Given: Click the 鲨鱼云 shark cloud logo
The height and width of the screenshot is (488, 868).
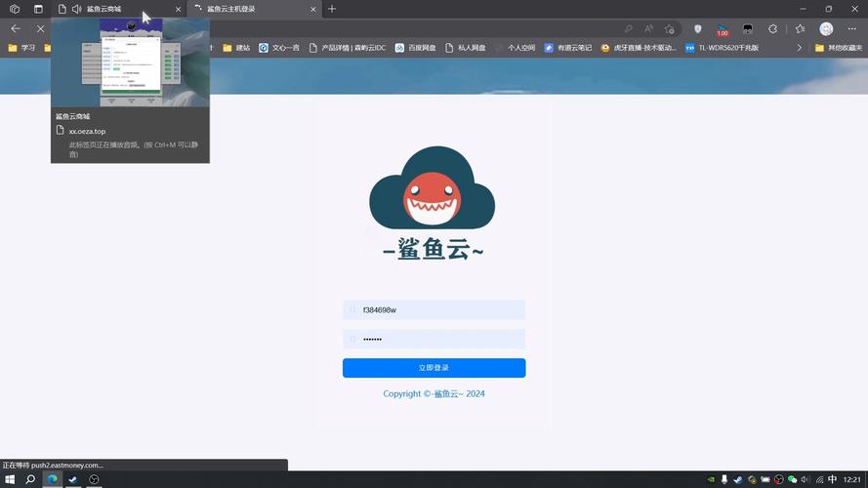Looking at the screenshot, I should click(433, 204).
